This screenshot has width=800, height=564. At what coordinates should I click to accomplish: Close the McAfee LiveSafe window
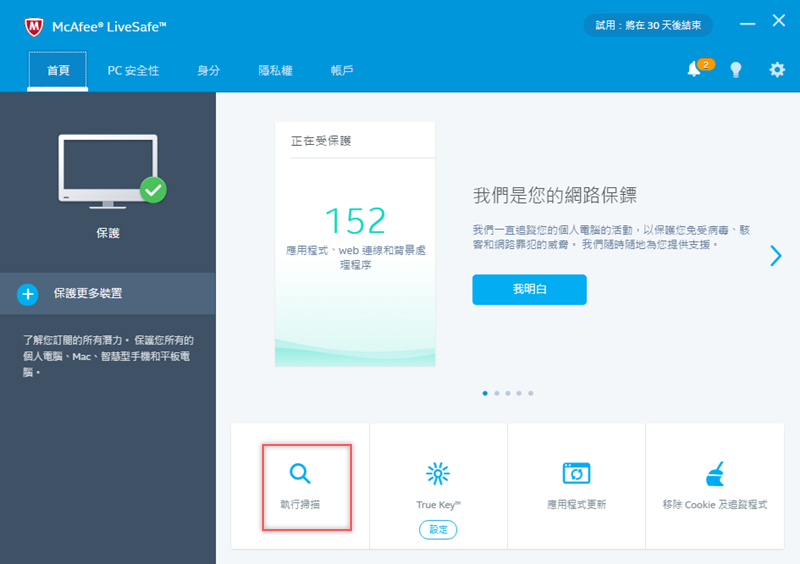pyautogui.click(x=779, y=20)
